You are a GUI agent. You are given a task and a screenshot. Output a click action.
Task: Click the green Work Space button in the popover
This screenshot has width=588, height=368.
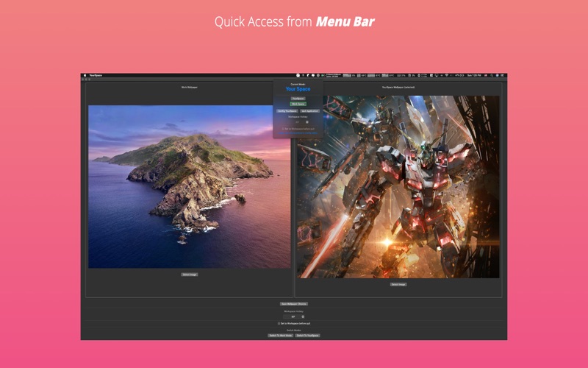(x=298, y=104)
